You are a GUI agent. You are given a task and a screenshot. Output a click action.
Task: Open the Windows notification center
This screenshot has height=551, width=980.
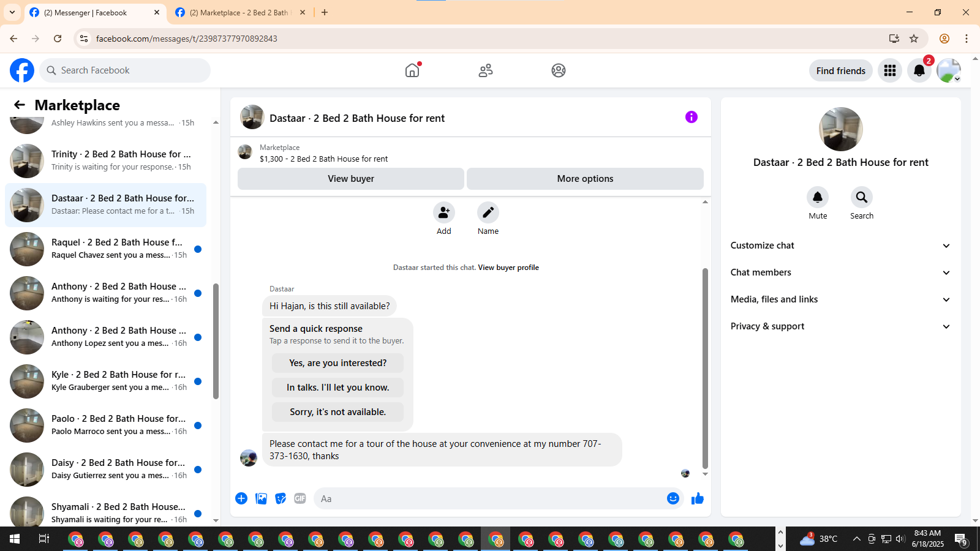962,539
